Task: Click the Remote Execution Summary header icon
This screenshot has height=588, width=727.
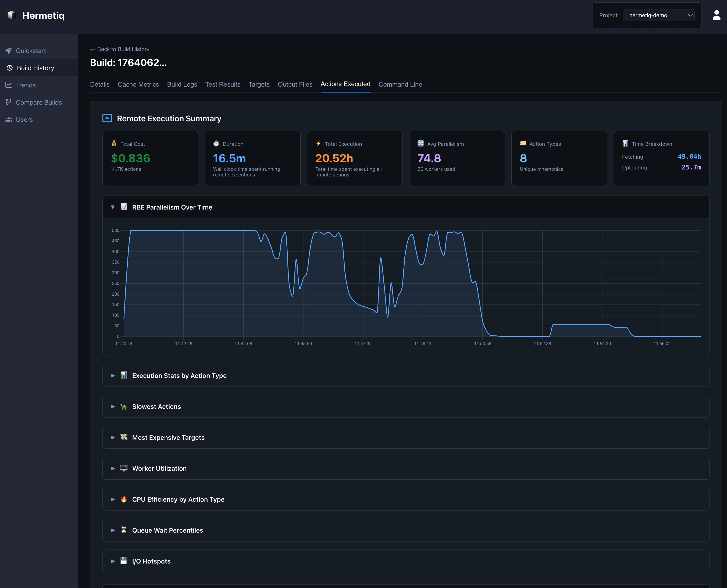Action: pyautogui.click(x=107, y=118)
